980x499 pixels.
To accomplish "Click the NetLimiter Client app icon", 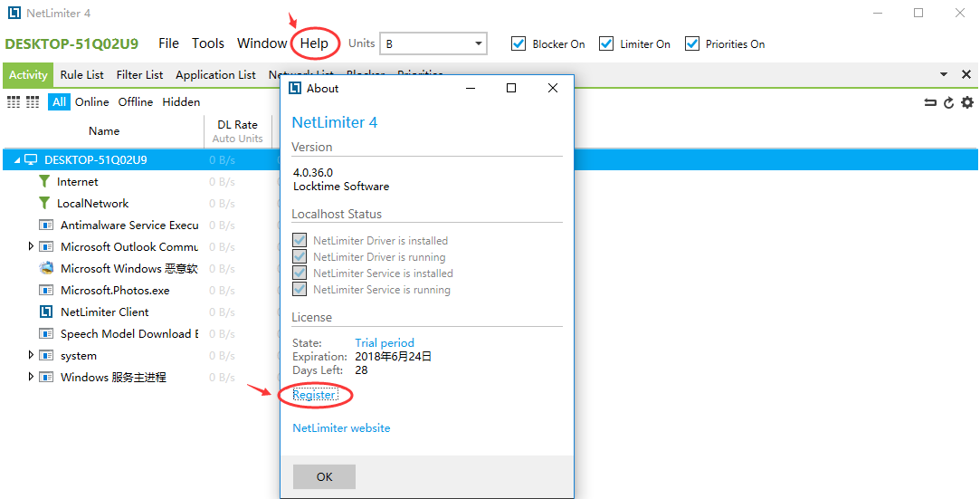I will [45, 312].
